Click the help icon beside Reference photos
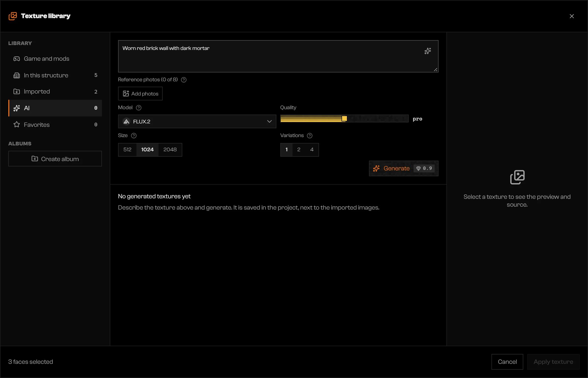This screenshot has width=588, height=378. (184, 80)
